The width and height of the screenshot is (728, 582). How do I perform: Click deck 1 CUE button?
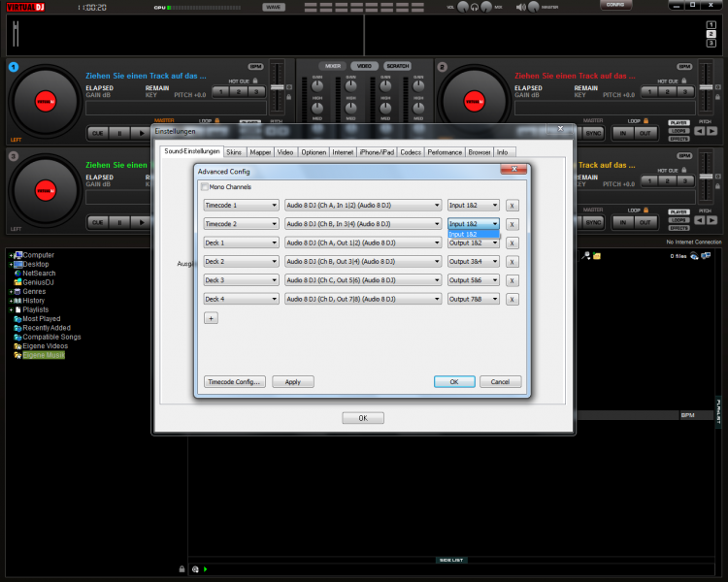(97, 133)
